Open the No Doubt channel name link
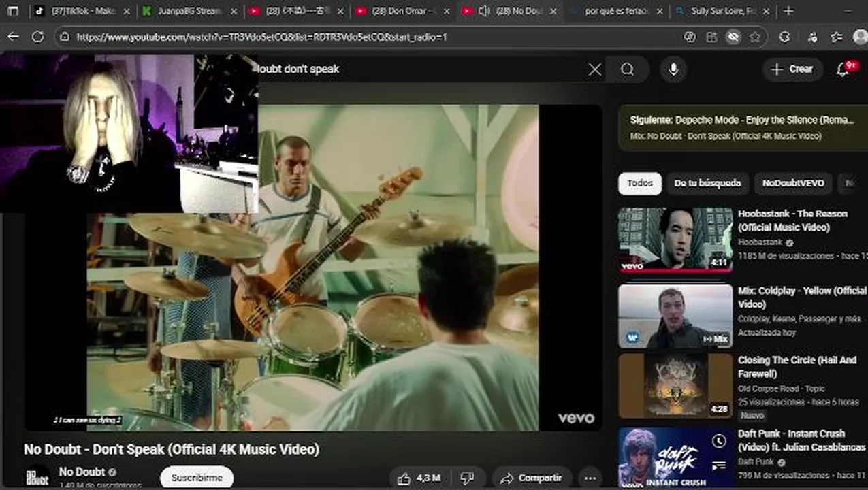This screenshot has height=490, width=868. [82, 472]
